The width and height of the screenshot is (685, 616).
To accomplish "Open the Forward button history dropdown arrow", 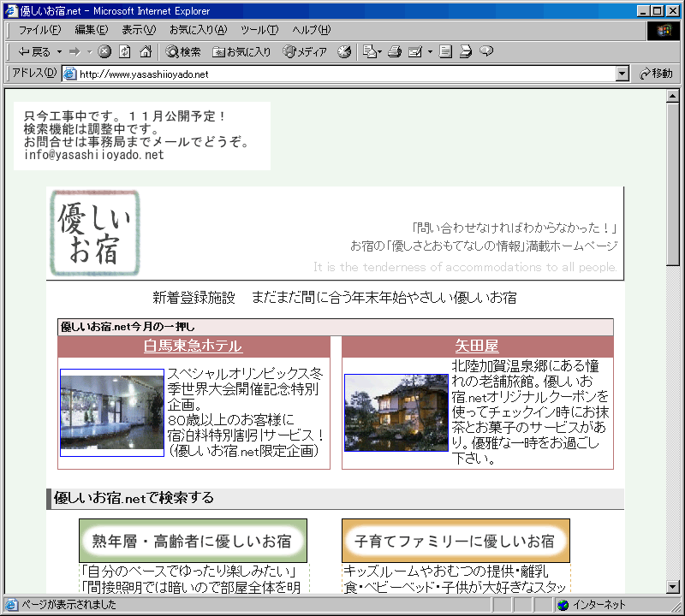I will pyautogui.click(x=89, y=52).
